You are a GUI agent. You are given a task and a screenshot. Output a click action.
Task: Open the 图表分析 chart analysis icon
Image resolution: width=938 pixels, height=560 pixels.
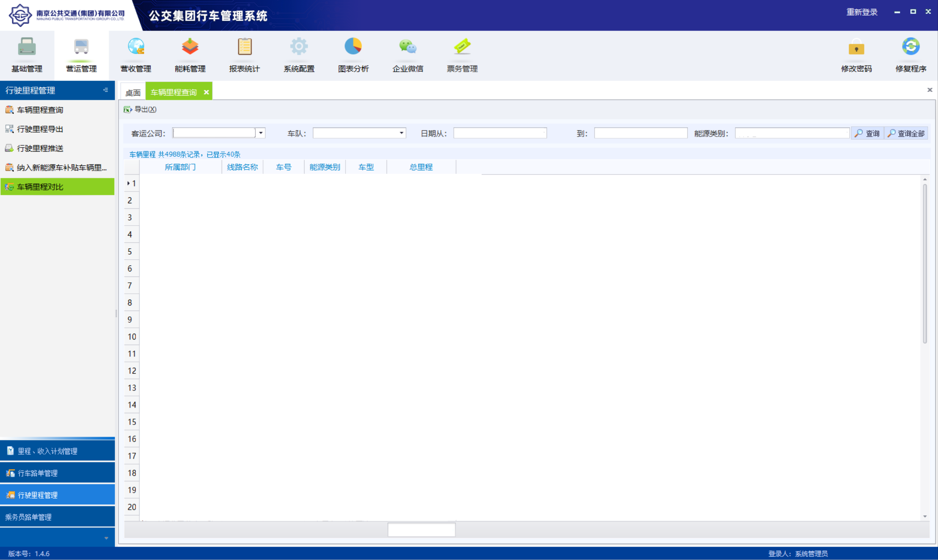pyautogui.click(x=353, y=53)
